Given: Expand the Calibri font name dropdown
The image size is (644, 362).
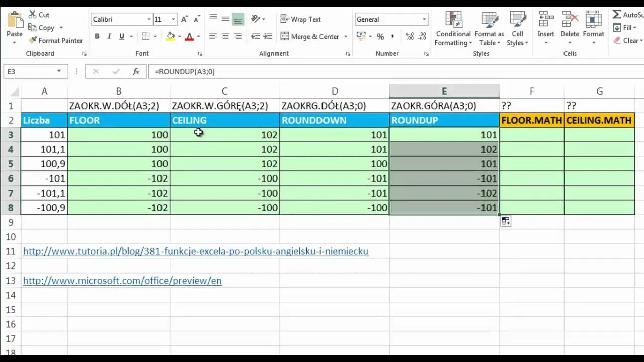Looking at the screenshot, I should tap(149, 19).
